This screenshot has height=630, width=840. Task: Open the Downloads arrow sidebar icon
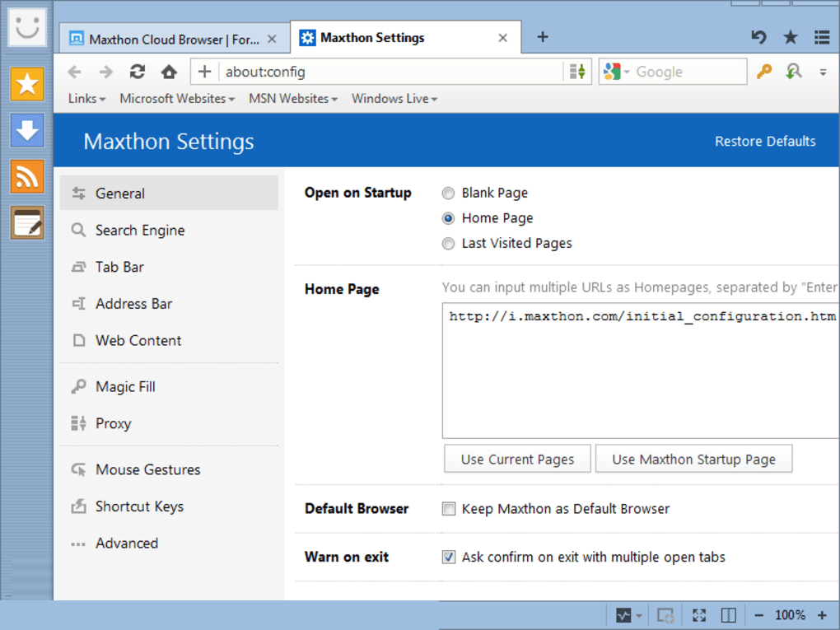[27, 130]
